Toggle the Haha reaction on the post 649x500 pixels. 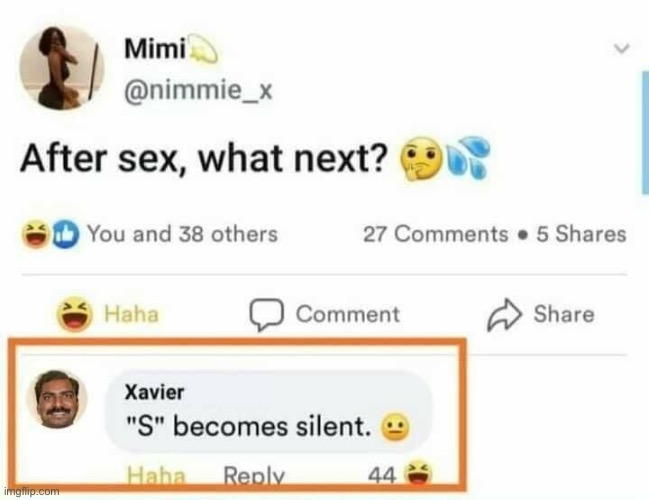tap(108, 314)
